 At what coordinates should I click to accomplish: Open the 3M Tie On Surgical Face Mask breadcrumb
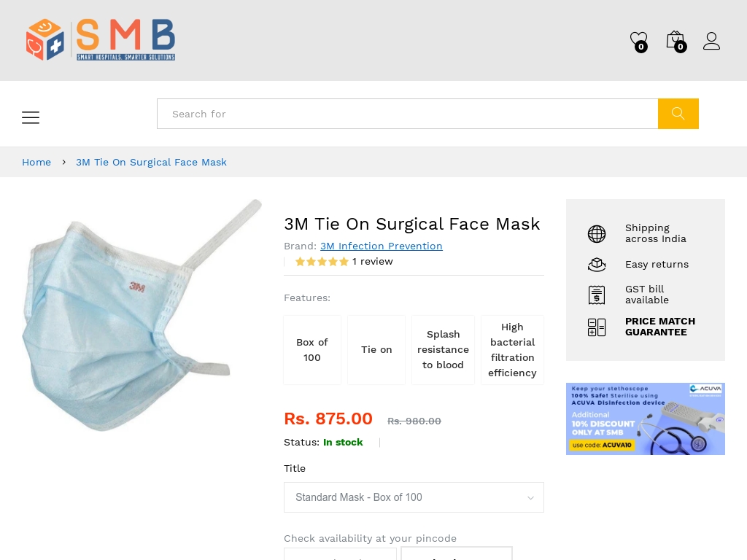point(151,162)
